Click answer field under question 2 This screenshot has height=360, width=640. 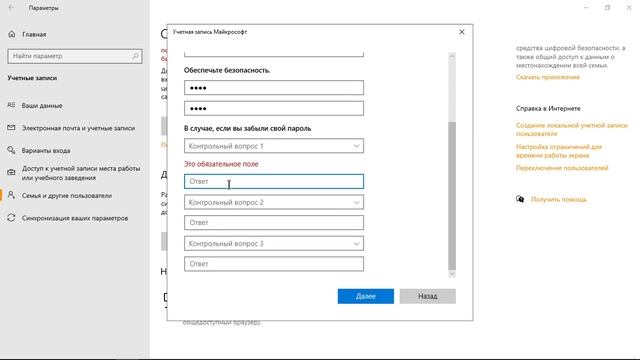click(274, 222)
